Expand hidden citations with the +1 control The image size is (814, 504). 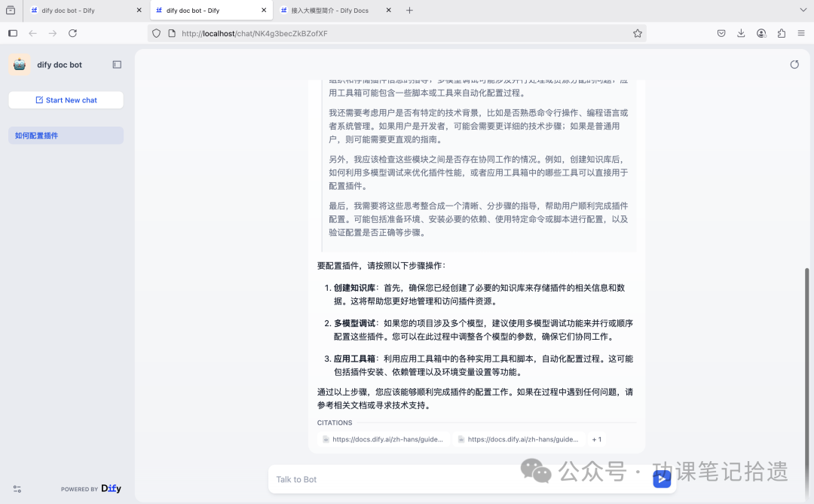click(596, 438)
